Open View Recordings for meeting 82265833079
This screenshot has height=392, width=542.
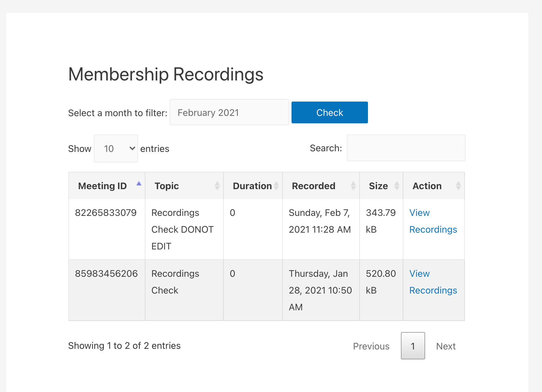coord(433,221)
